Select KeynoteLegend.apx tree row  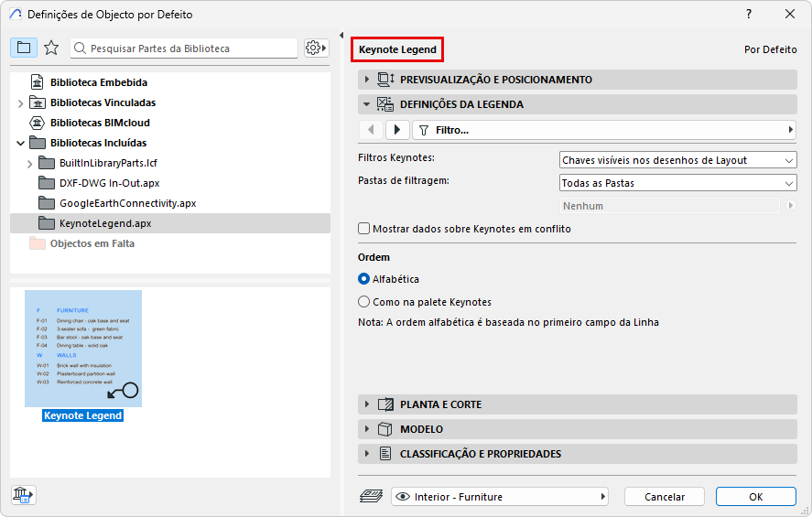tap(170, 223)
